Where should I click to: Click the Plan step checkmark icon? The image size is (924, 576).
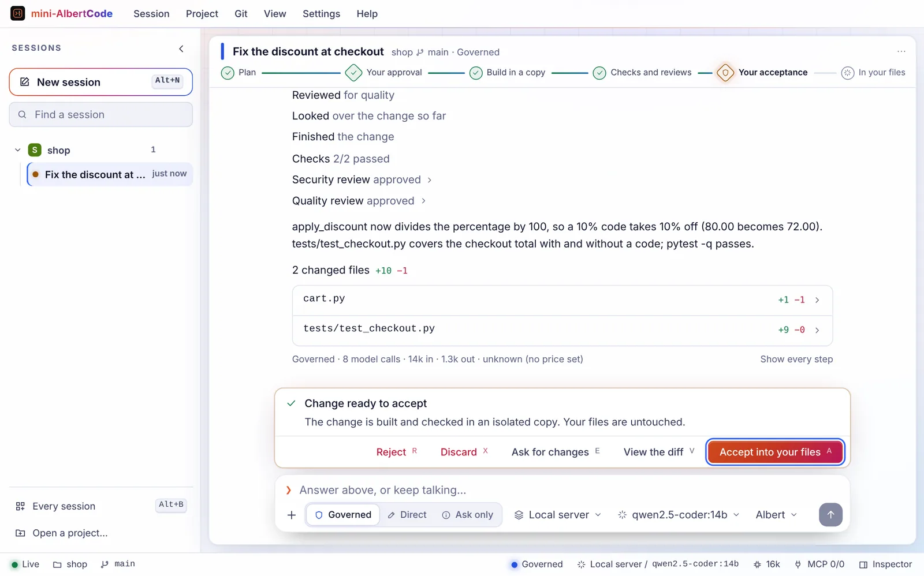pos(228,73)
